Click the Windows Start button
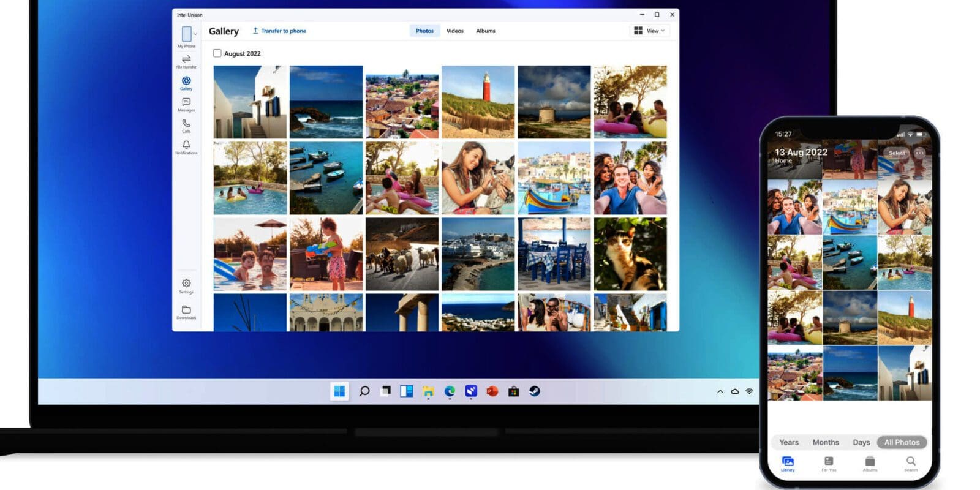The width and height of the screenshot is (980, 490). 339,391
